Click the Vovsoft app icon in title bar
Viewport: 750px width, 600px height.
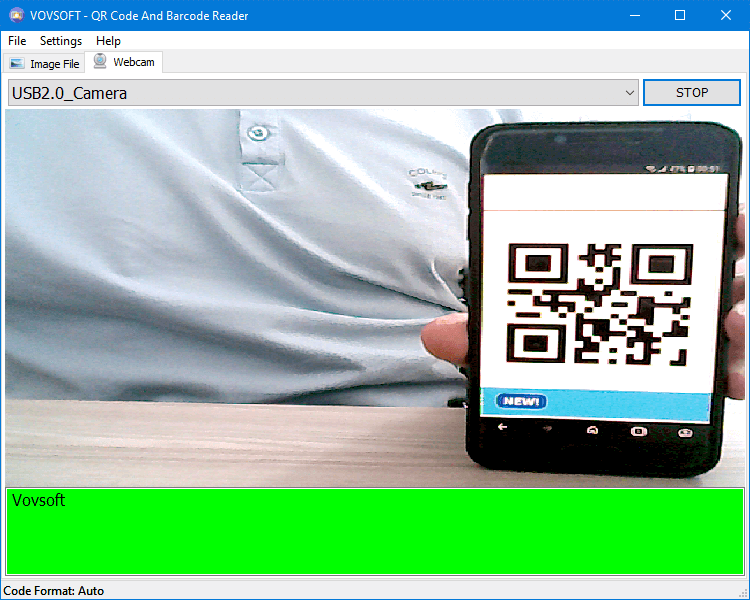[x=17, y=15]
